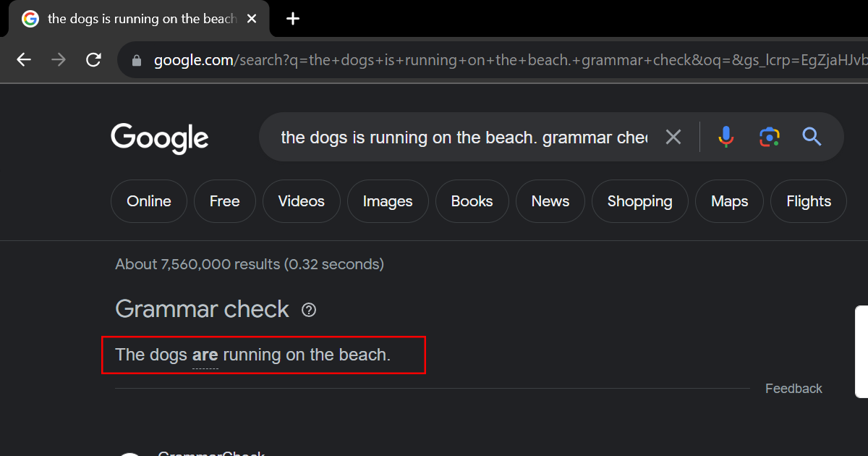Open a new browser tab
This screenshot has width=868, height=456.
(292, 19)
